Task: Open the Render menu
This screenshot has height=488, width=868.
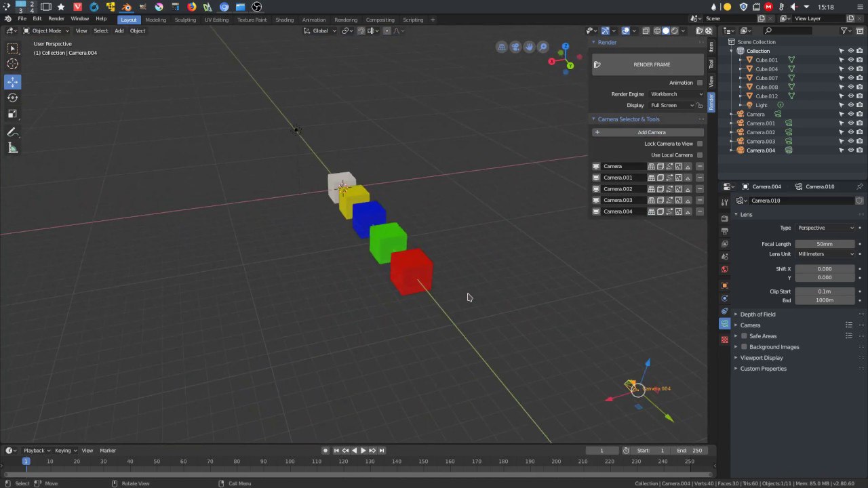Action: (56, 19)
